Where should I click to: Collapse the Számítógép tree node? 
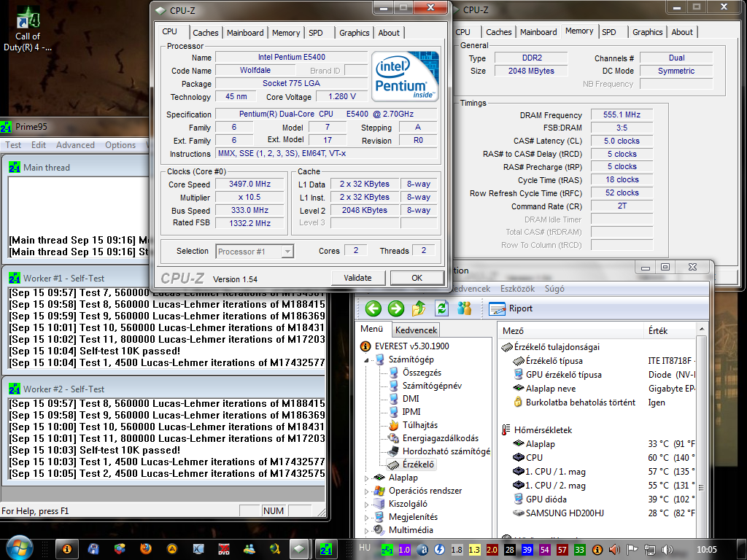click(x=366, y=360)
